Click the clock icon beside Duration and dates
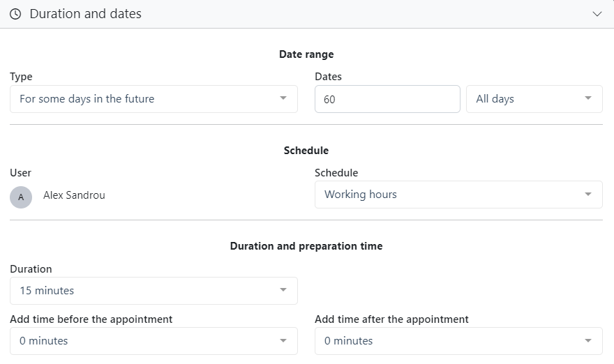The image size is (614, 364). 15,14
